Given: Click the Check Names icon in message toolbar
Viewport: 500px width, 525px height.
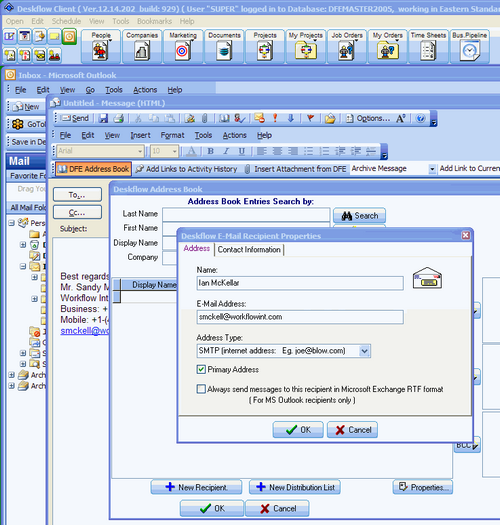Looking at the screenshot, I should click(239, 118).
